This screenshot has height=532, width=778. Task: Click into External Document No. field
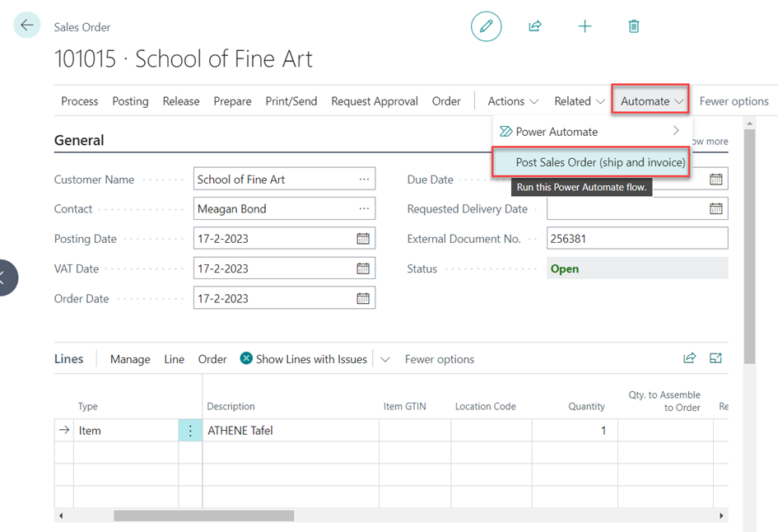pos(637,239)
